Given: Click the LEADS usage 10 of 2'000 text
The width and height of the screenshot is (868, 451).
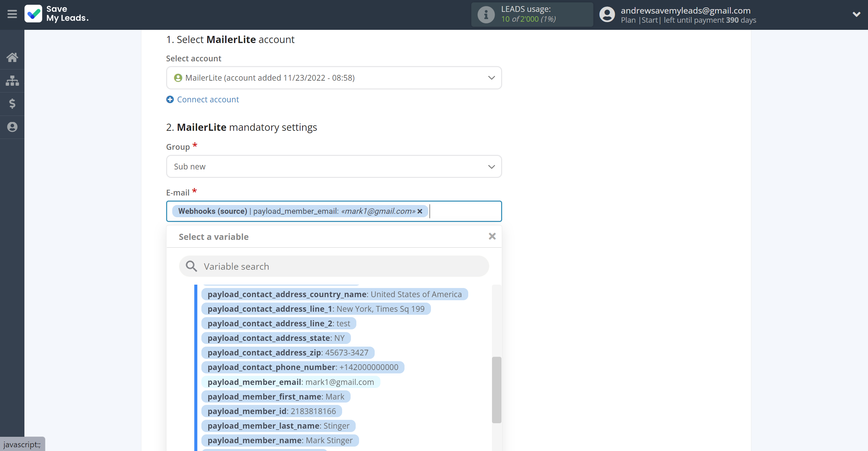Looking at the screenshot, I should (x=528, y=19).
